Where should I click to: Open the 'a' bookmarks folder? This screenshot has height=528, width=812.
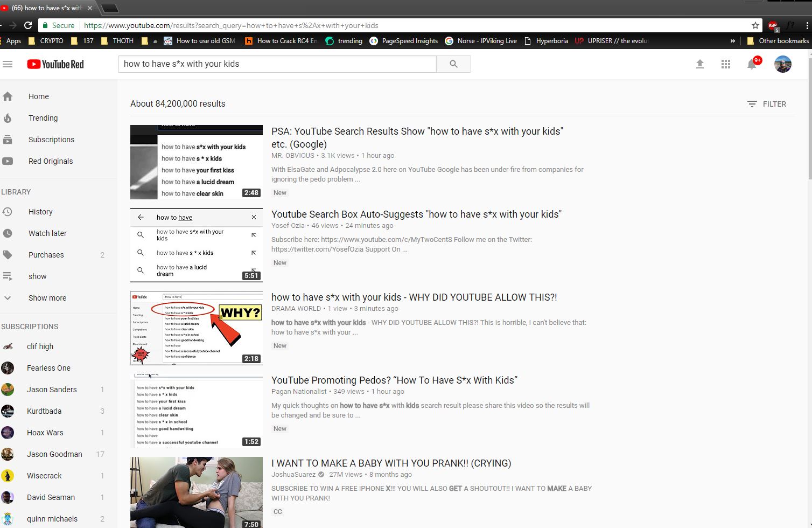pos(149,41)
